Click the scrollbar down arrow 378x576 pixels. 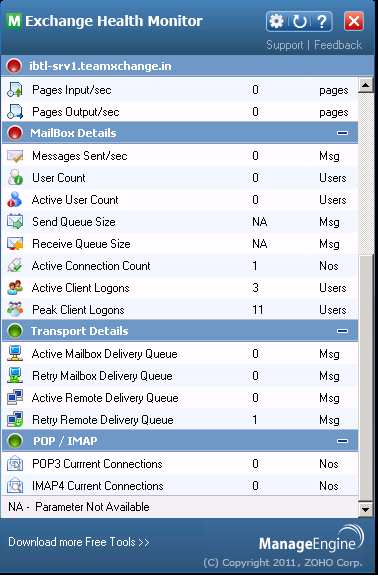coord(366,509)
